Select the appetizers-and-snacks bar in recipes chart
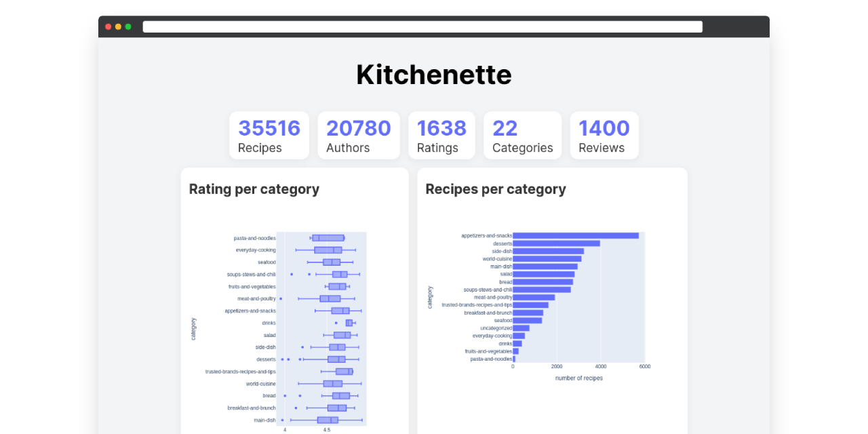868x434 pixels. click(x=575, y=235)
